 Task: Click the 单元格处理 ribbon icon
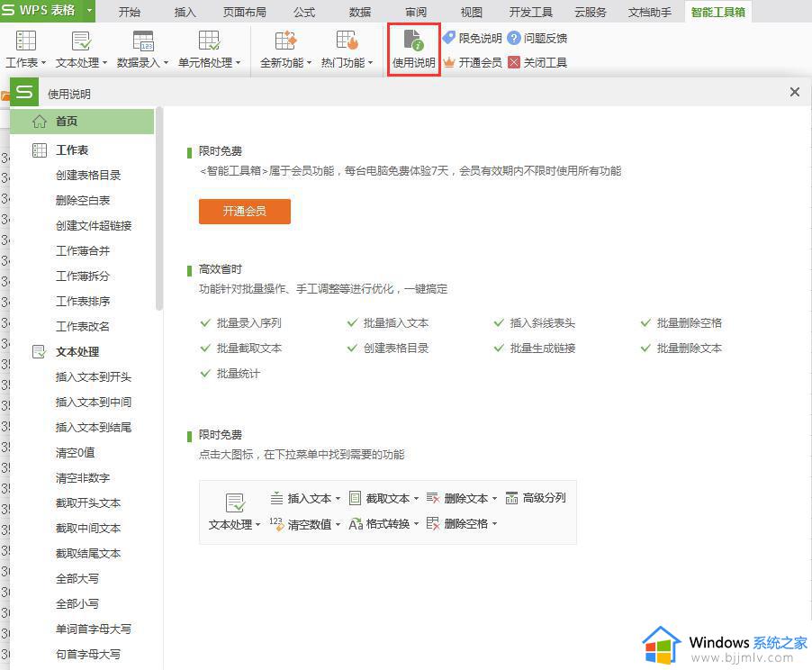pyautogui.click(x=209, y=41)
